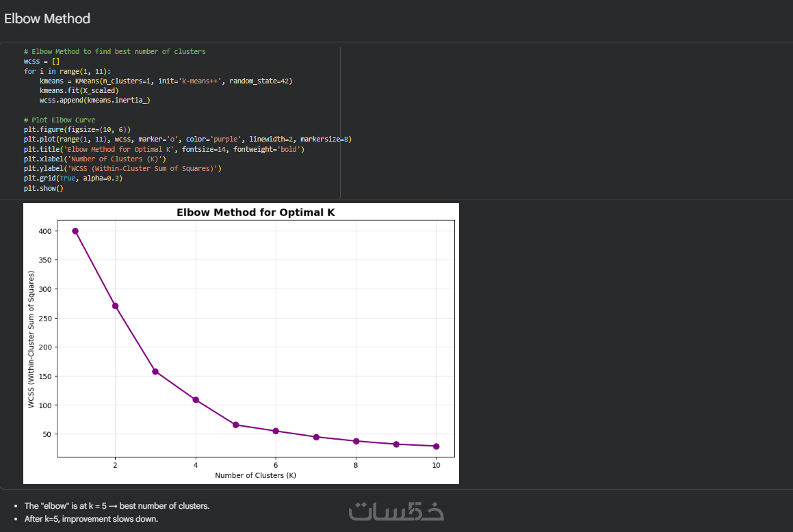
Task: Click the "plt.show()" line in the code cell
Action: tap(43, 188)
